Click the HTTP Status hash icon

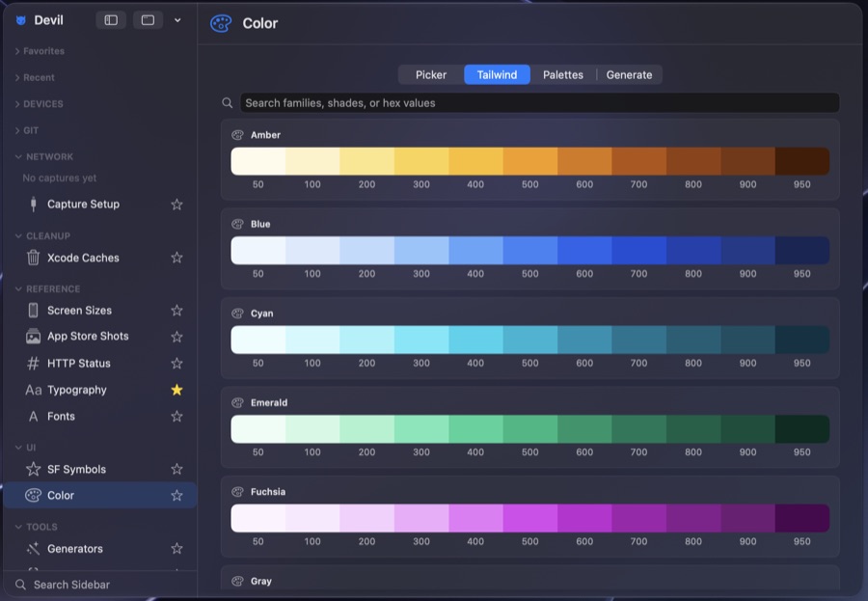[x=33, y=364]
